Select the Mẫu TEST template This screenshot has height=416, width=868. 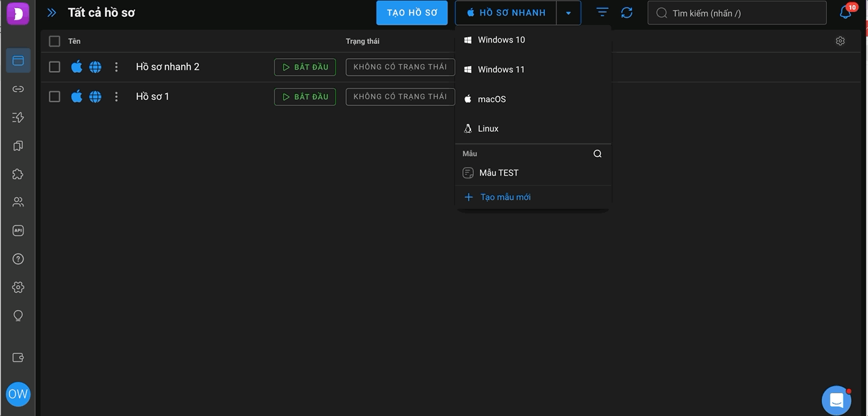[x=533, y=173]
